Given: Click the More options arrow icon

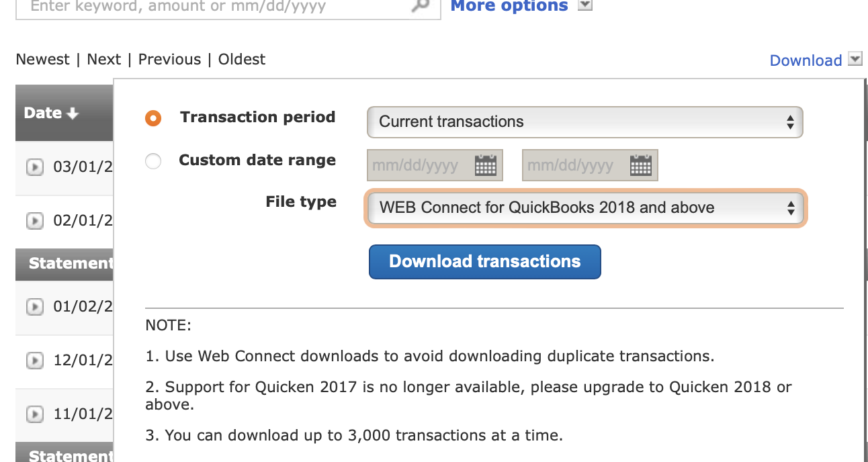Looking at the screenshot, I should click(x=586, y=5).
